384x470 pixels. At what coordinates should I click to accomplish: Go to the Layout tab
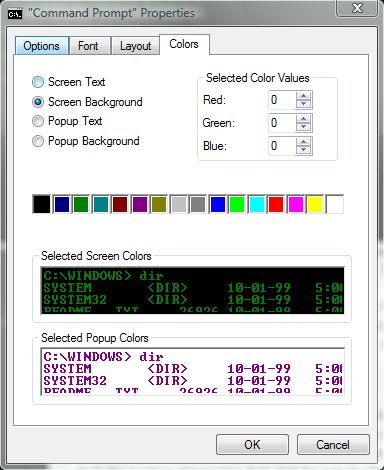135,46
